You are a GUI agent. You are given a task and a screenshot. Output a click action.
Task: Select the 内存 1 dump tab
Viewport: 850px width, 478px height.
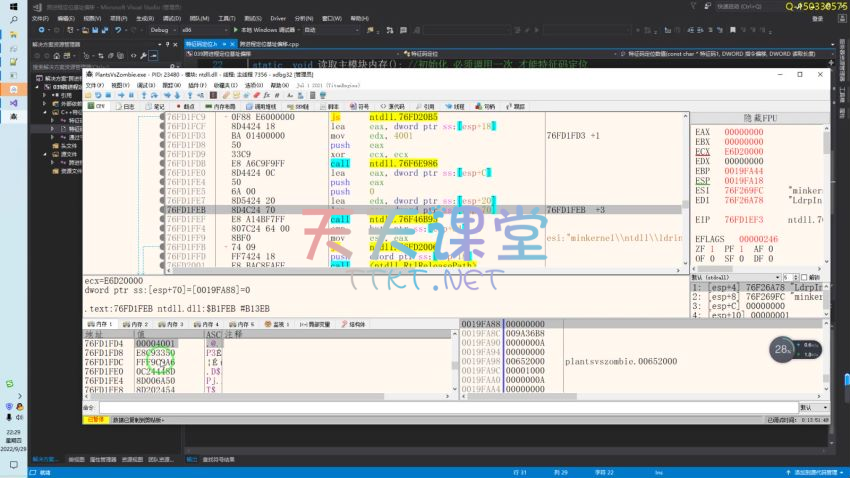tap(101, 325)
